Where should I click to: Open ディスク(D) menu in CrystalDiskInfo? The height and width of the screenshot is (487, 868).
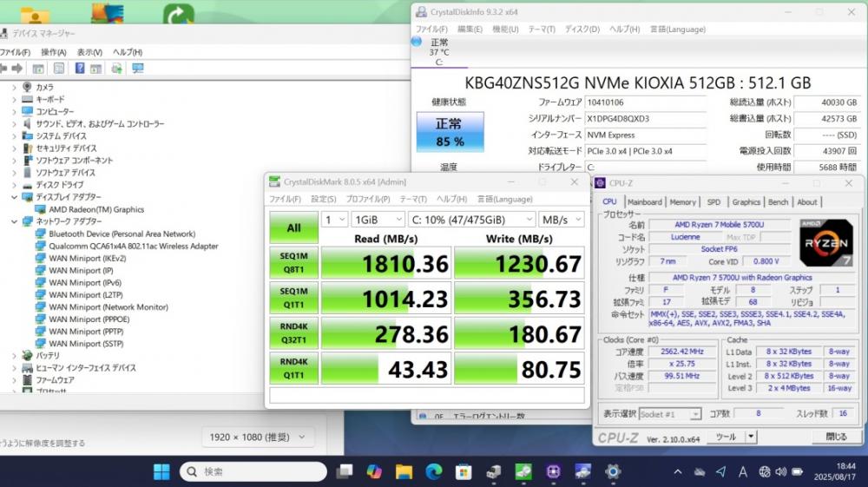coord(582,30)
